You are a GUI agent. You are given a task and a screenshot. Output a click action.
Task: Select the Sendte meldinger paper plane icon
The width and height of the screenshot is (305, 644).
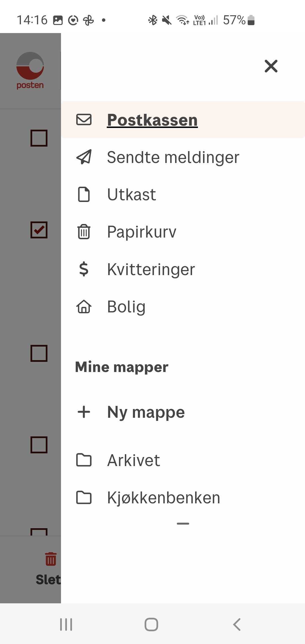coord(84,157)
